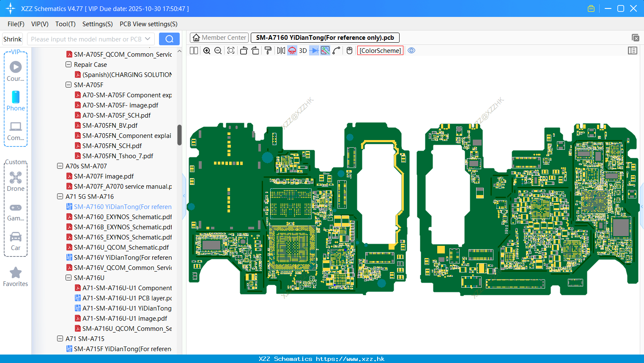This screenshot has height=363, width=644.
Task: Zoom in on the PCB view
Action: pyautogui.click(x=207, y=51)
